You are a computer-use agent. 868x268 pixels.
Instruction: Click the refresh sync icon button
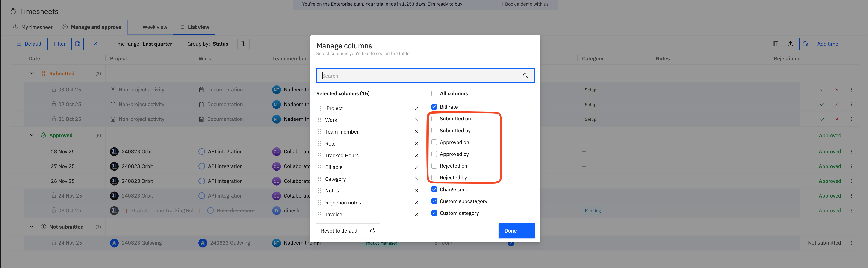tap(805, 44)
